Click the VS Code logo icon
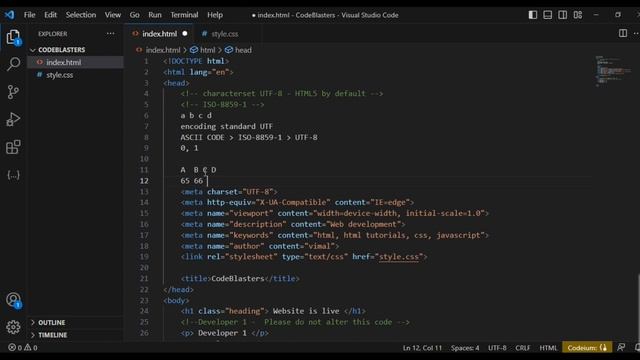The width and height of the screenshot is (640, 360). (9, 15)
